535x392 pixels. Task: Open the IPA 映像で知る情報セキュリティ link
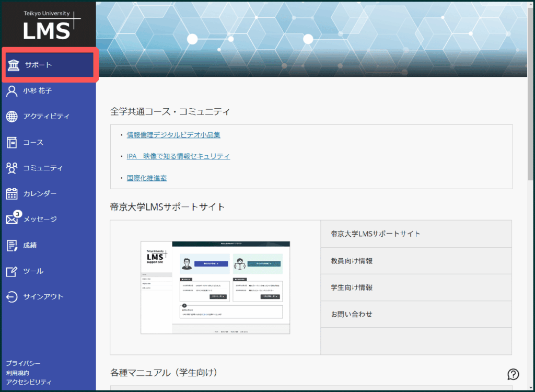pyautogui.click(x=178, y=156)
